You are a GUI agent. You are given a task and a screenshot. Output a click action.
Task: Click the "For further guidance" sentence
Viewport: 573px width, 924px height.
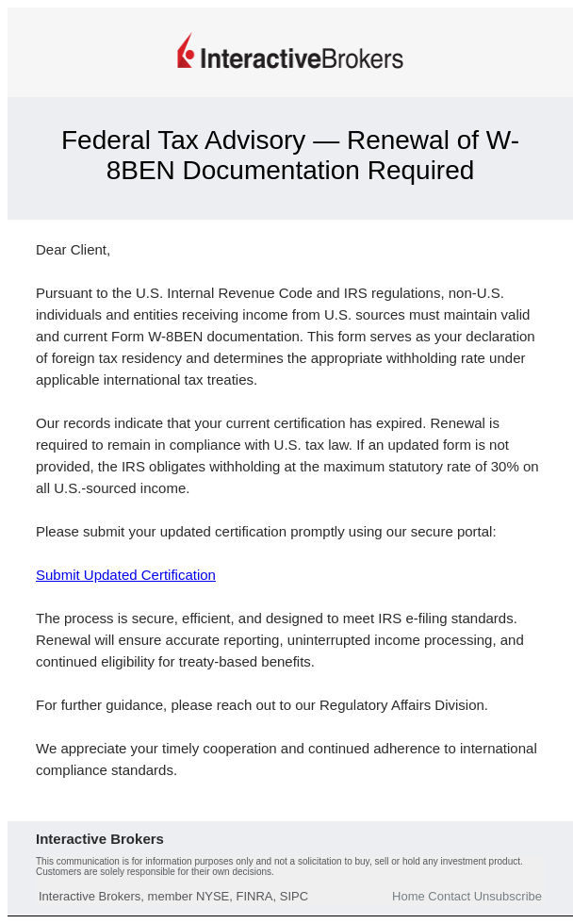coord(262,705)
